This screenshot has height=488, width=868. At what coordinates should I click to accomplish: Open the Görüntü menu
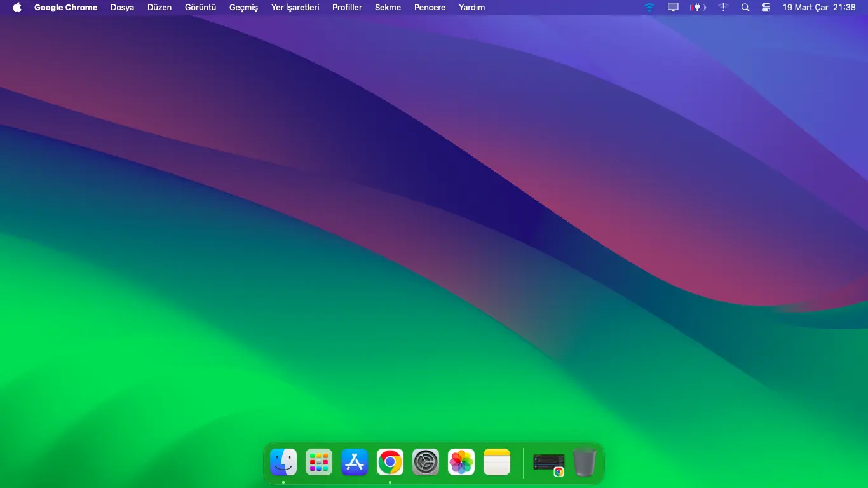(201, 8)
